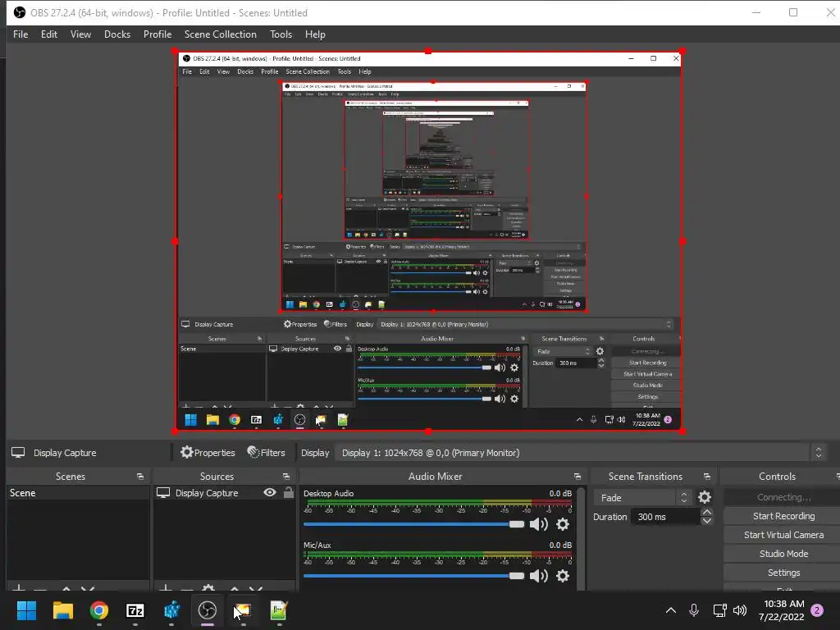Screen dimensions: 840x630
Task: Click the OBS Studio taskbar icon
Action: click(208, 610)
